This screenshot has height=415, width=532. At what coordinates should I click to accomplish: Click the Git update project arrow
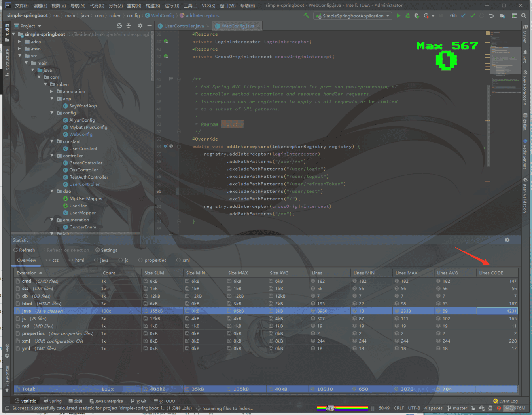pyautogui.click(x=463, y=16)
